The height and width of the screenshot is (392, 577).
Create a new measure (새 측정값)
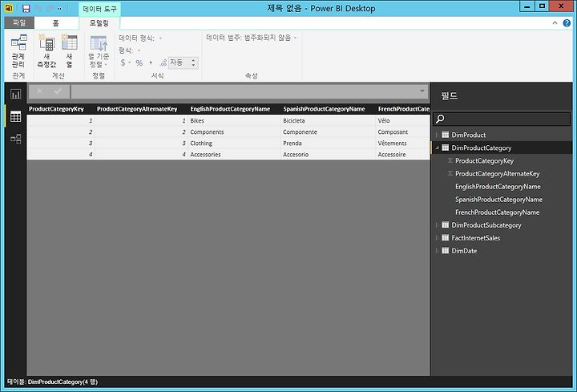click(46, 51)
